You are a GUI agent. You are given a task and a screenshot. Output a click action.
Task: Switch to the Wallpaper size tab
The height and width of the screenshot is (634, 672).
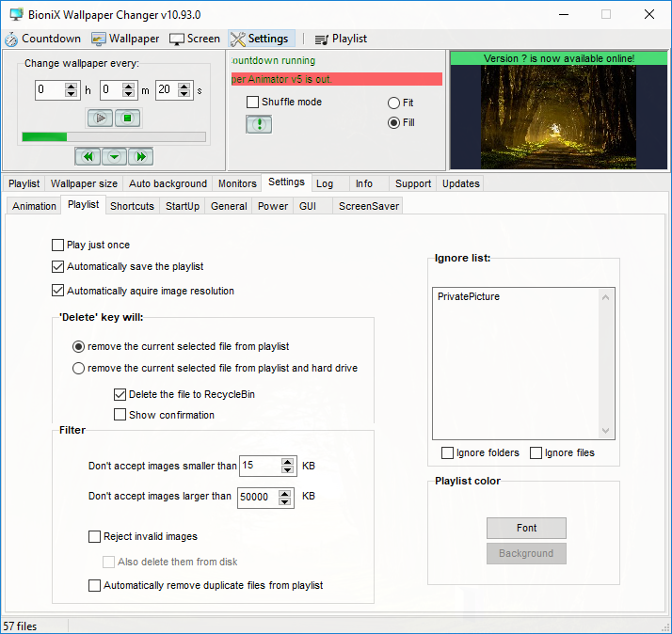[x=84, y=183]
